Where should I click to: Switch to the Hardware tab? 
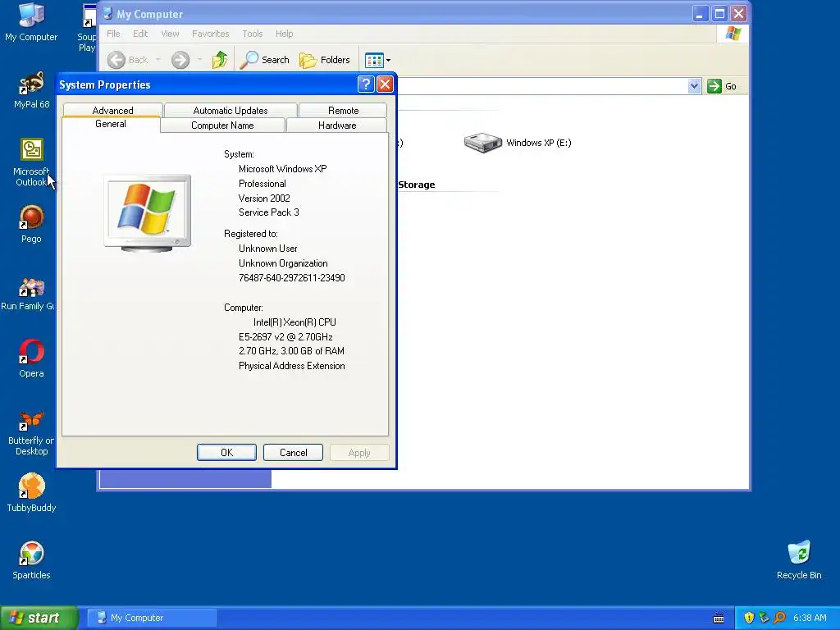point(337,126)
